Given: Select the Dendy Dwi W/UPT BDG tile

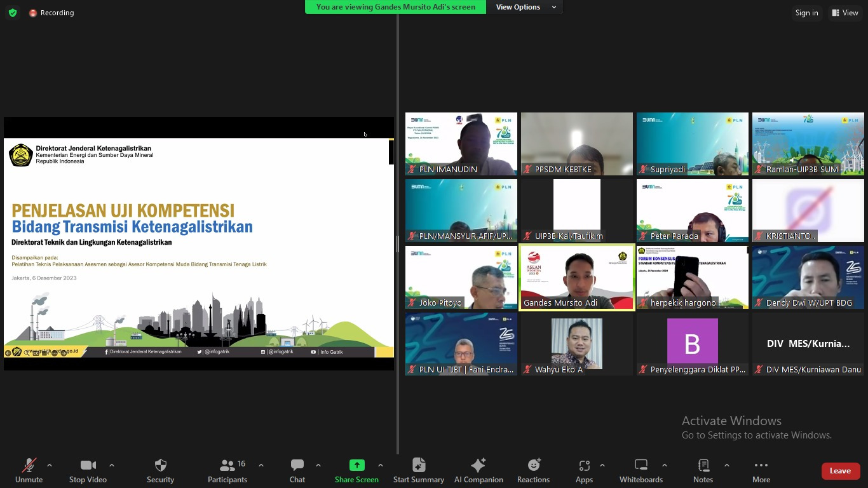Looking at the screenshot, I should [x=808, y=278].
